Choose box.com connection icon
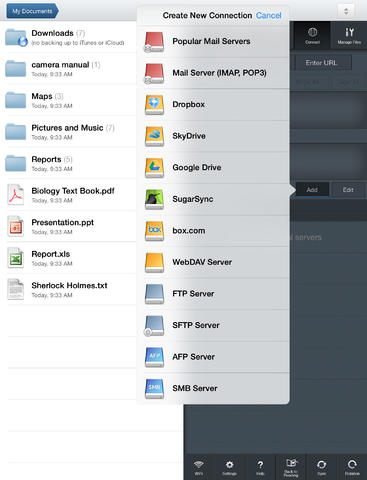367x480 pixels. 154,231
